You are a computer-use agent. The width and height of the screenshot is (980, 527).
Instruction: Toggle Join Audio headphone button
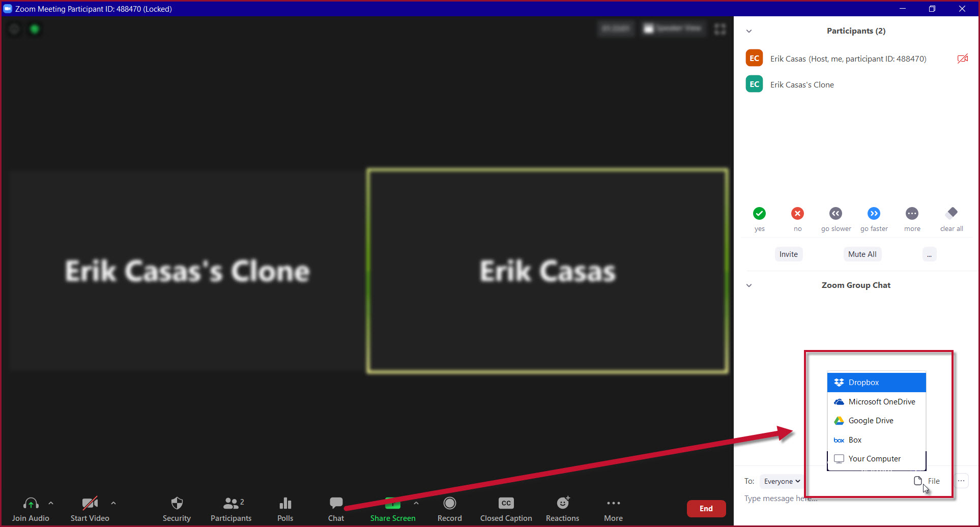[x=31, y=504]
